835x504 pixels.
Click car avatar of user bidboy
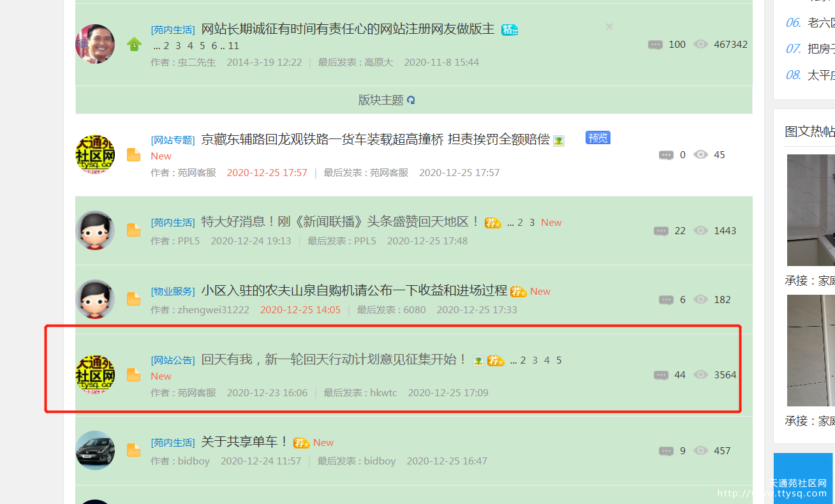[x=95, y=450]
